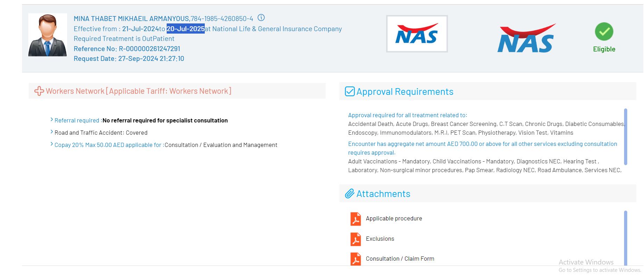Click the Approval Requirements checkbox icon
This screenshot has width=644, height=275.
(x=350, y=91)
